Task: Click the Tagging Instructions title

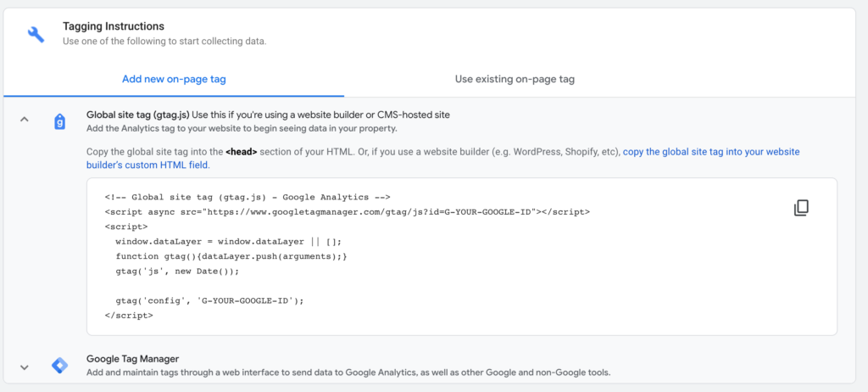Action: coord(114,26)
